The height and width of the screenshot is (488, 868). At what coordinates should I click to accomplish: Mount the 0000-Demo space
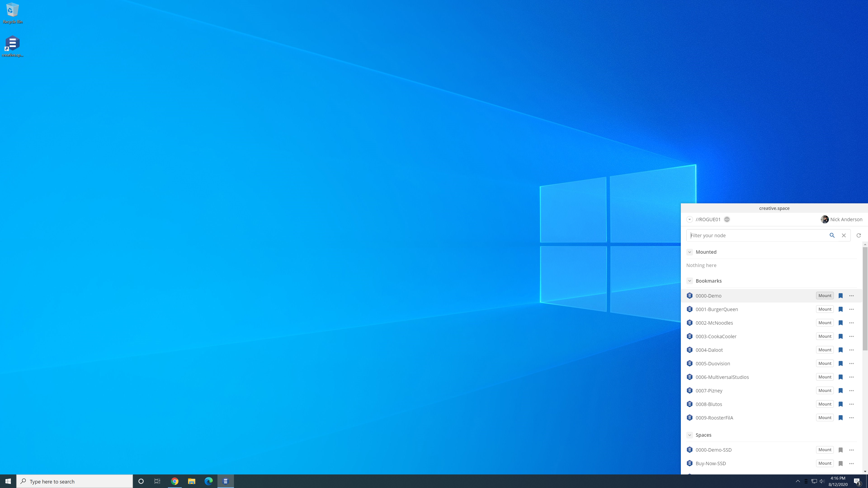pyautogui.click(x=825, y=296)
